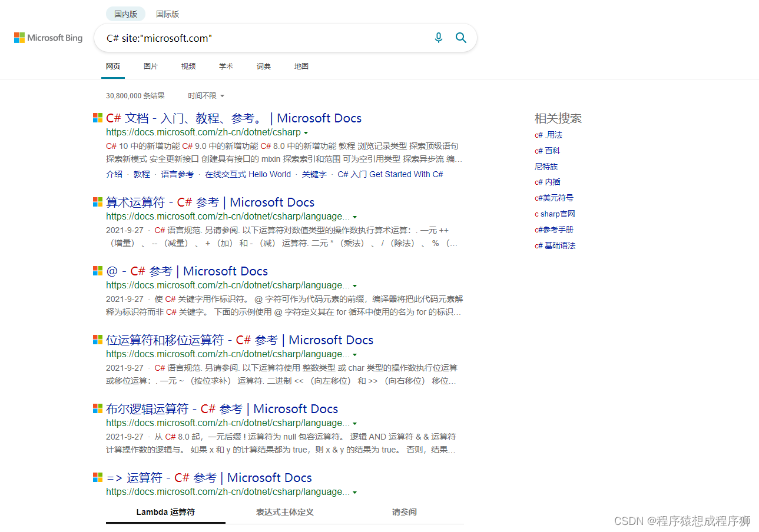Open the 时间不限 time filter dropdown
759x532 pixels.
tap(206, 95)
